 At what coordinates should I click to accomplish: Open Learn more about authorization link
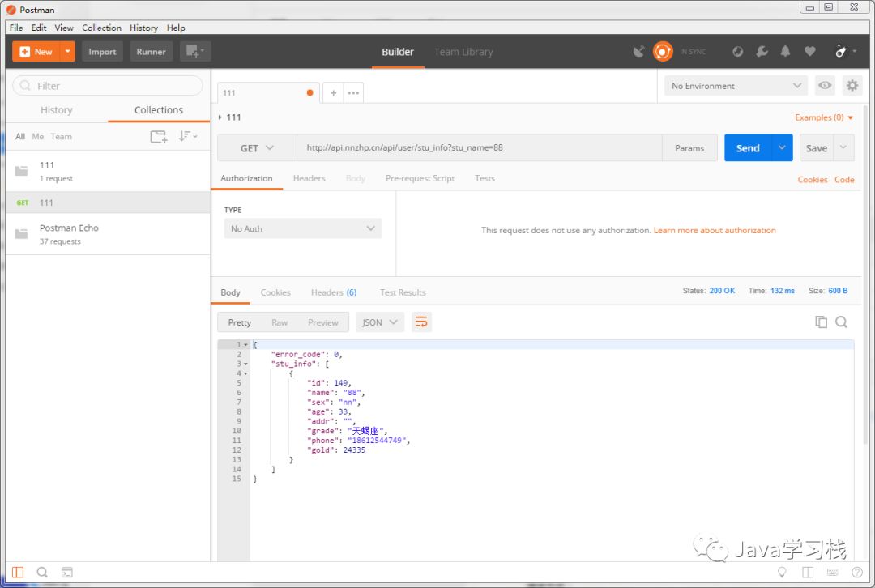pos(715,230)
